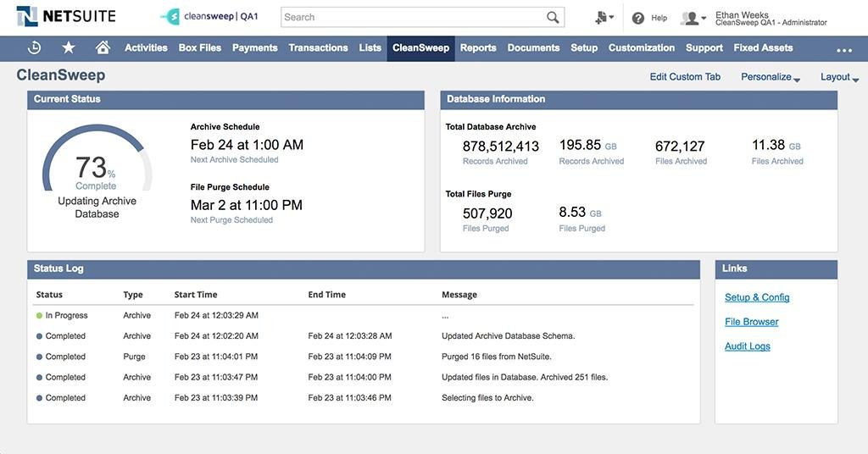The height and width of the screenshot is (454, 868).
Task: Click the Status column header
Action: pos(49,295)
